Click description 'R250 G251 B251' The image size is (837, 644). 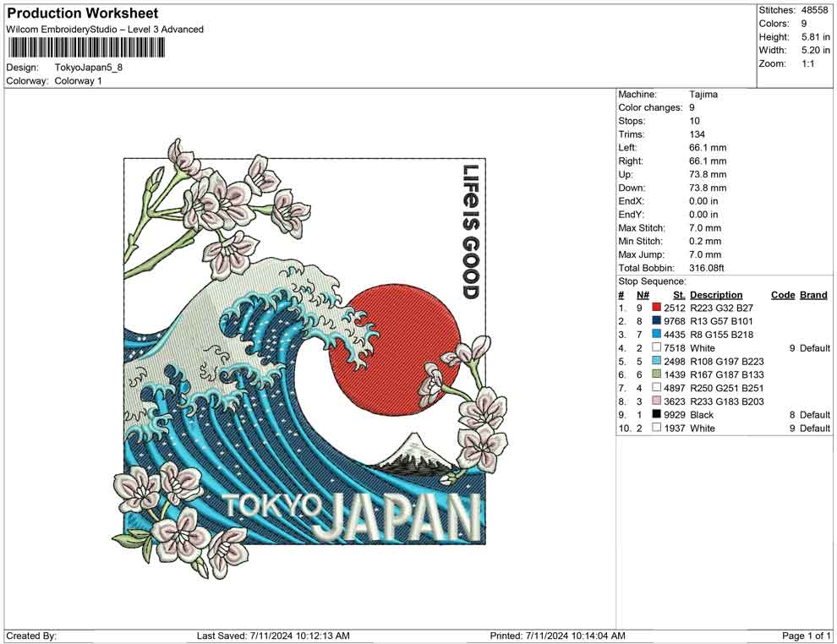pos(726,388)
